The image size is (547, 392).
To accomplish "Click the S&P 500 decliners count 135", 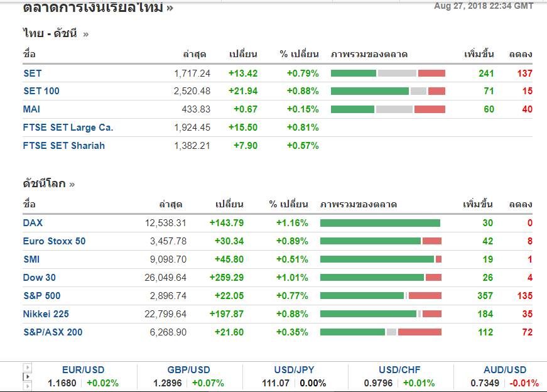I will (x=524, y=296).
